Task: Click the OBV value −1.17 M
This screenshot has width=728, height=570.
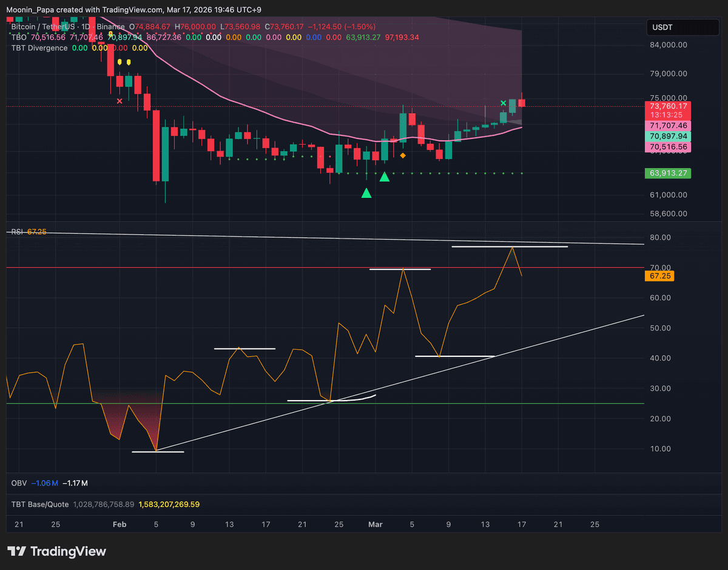Action: 75,483
